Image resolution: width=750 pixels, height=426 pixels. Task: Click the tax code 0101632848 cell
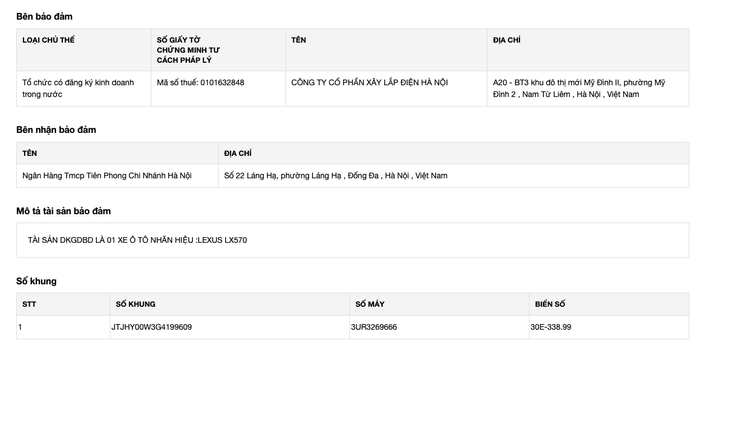pyautogui.click(x=200, y=82)
